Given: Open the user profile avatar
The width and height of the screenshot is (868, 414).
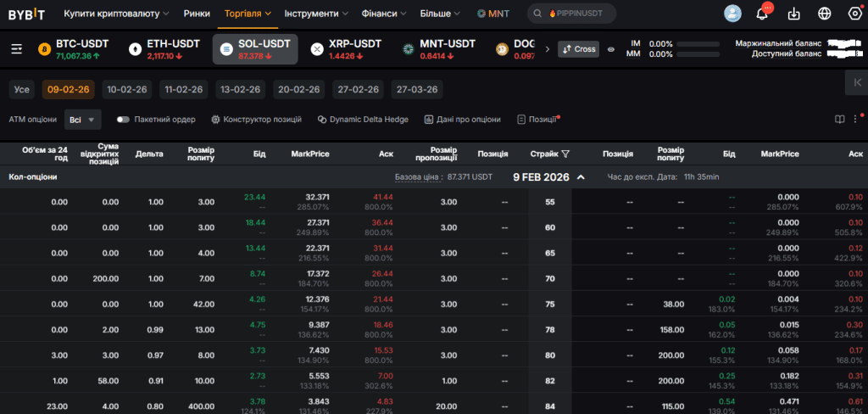Looking at the screenshot, I should [733, 14].
